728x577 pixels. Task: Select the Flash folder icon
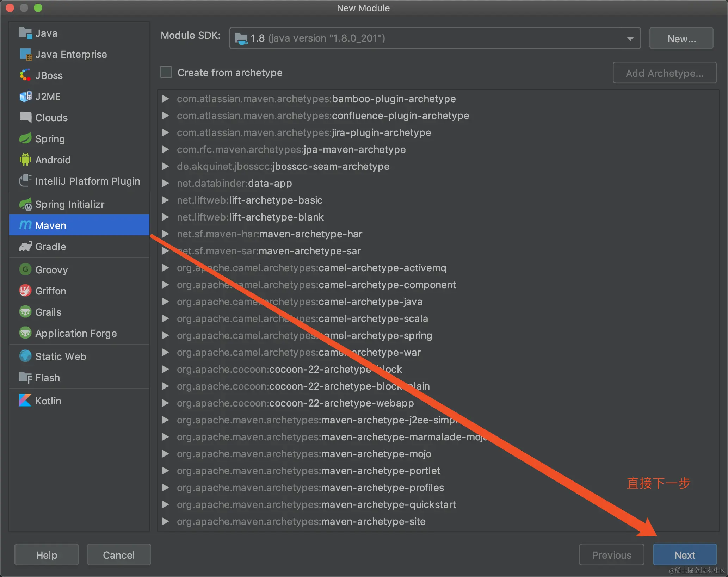pos(25,378)
